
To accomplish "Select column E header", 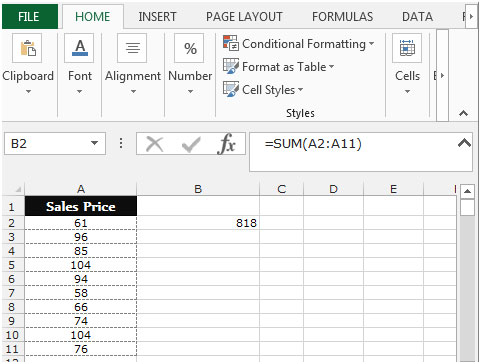I will (x=393, y=189).
